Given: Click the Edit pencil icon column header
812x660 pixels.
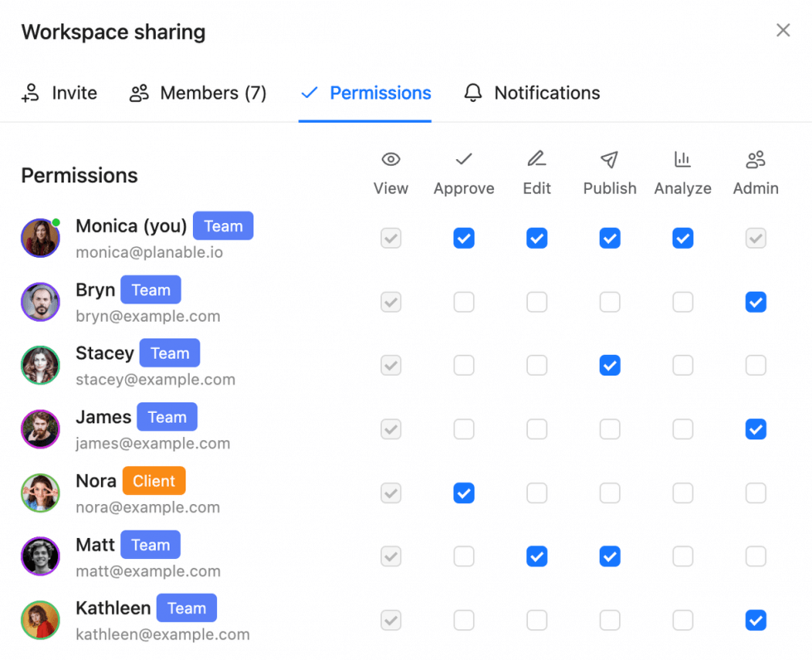Looking at the screenshot, I should point(536,159).
